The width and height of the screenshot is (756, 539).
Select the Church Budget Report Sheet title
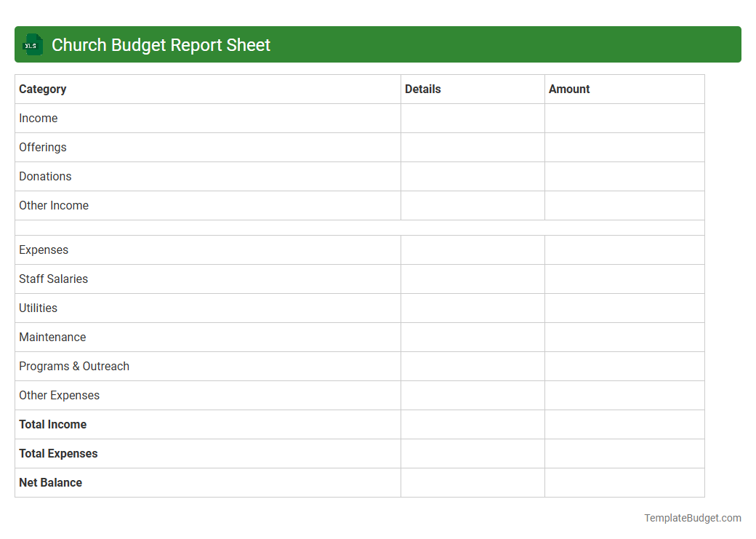(x=161, y=44)
